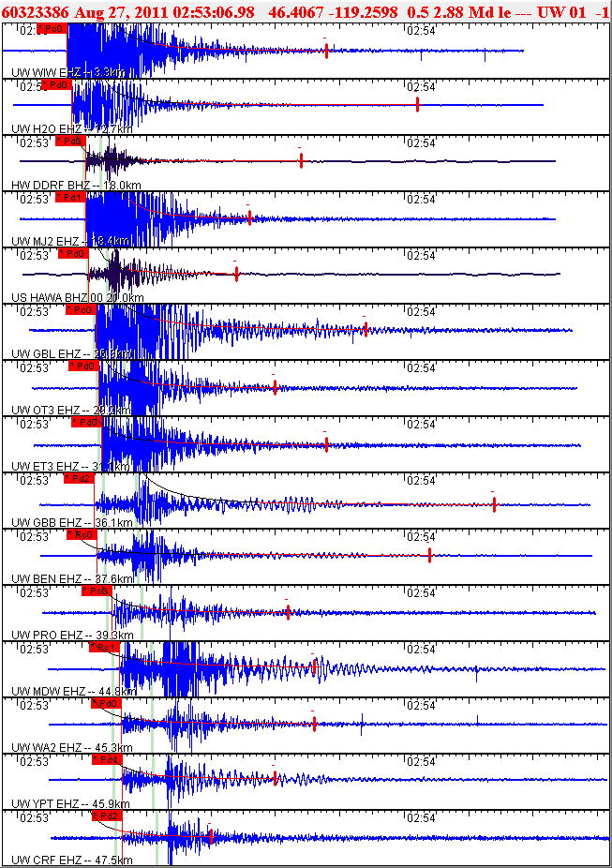Select the 'HW DDRF BHZ -- 18.0km' station label

(76, 186)
